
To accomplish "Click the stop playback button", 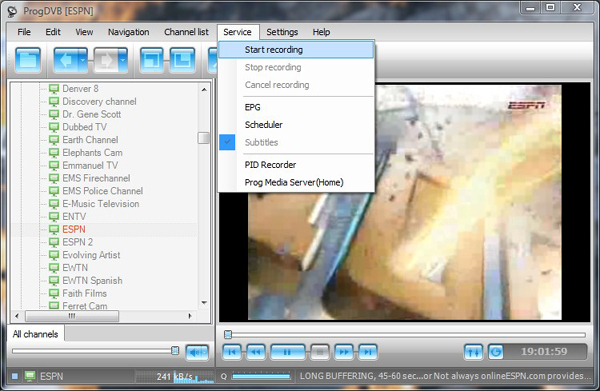I will (x=320, y=352).
